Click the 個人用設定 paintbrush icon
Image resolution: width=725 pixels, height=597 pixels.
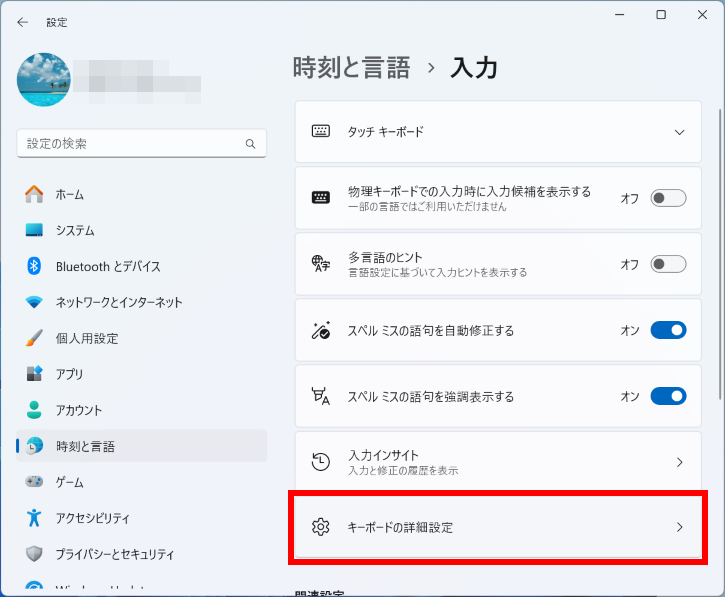point(34,338)
